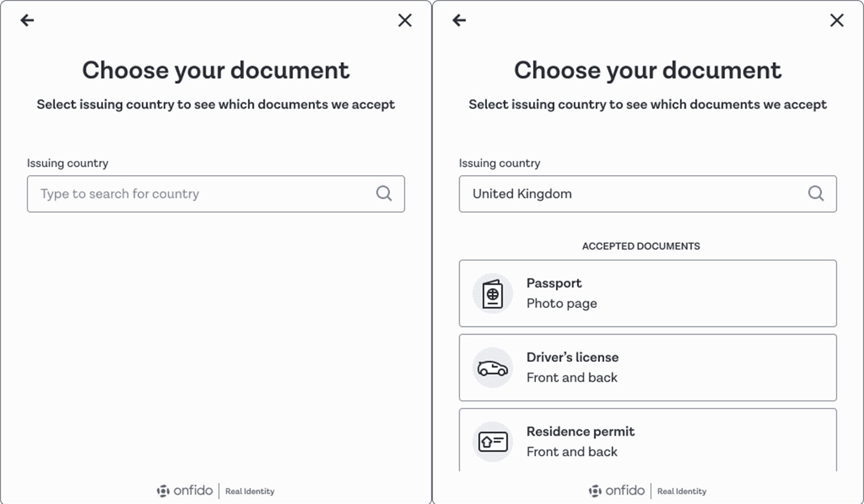Screen dimensions: 864x504
Task: Click 'Real Identity' text in right footer
Action: (x=682, y=491)
